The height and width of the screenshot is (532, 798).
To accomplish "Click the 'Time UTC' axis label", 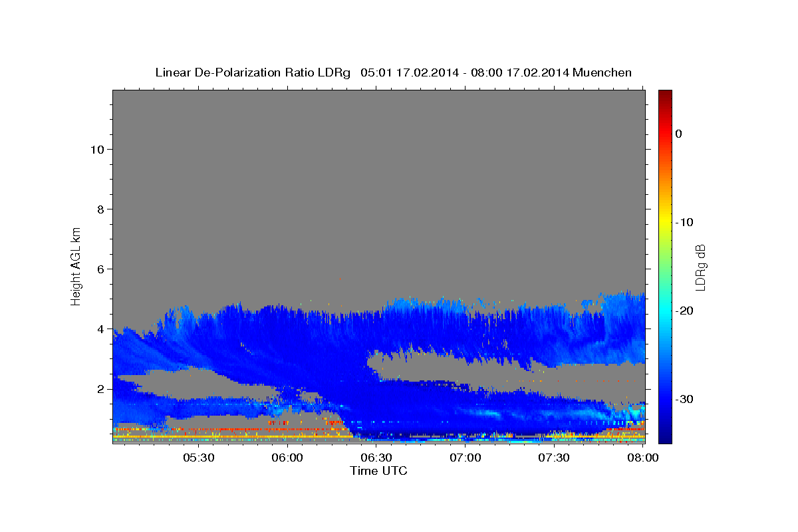I will click(x=378, y=471).
